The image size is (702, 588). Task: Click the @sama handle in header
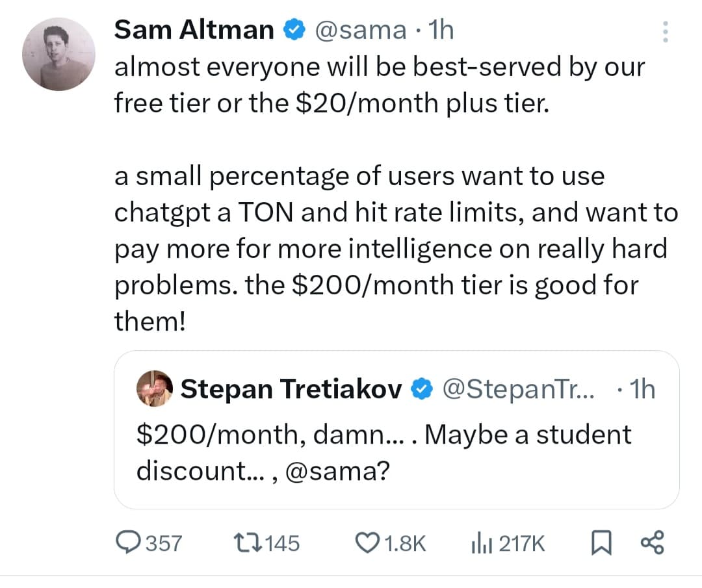[360, 31]
